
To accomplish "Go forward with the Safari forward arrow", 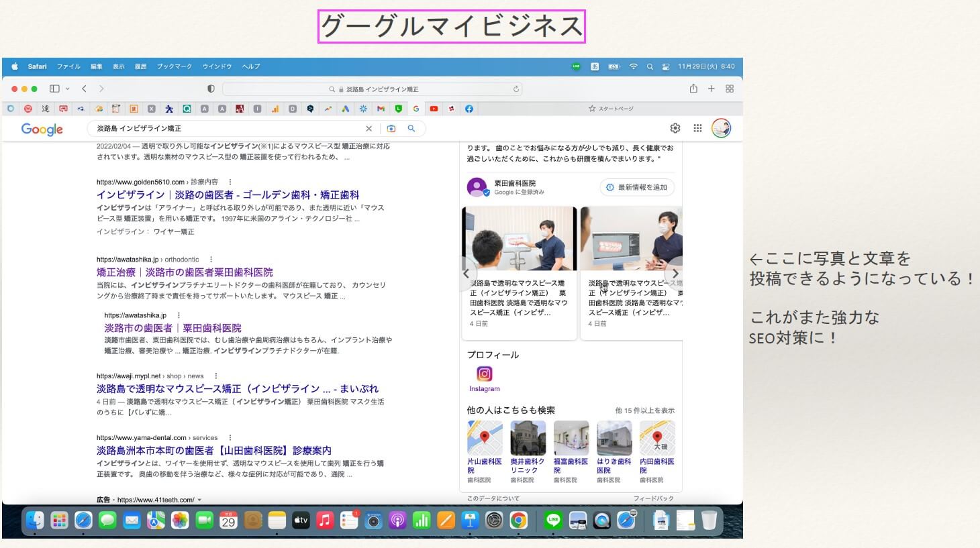I will (x=101, y=89).
